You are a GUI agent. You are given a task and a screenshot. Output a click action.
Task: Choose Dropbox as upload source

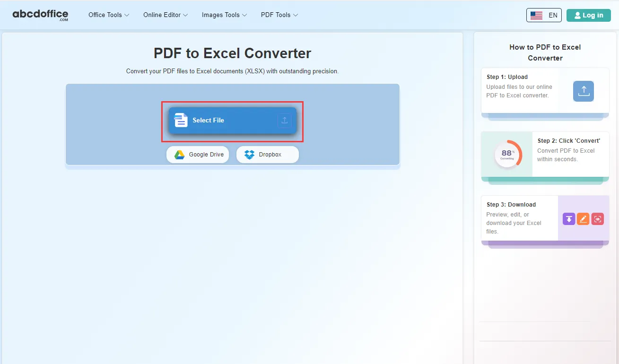point(268,155)
